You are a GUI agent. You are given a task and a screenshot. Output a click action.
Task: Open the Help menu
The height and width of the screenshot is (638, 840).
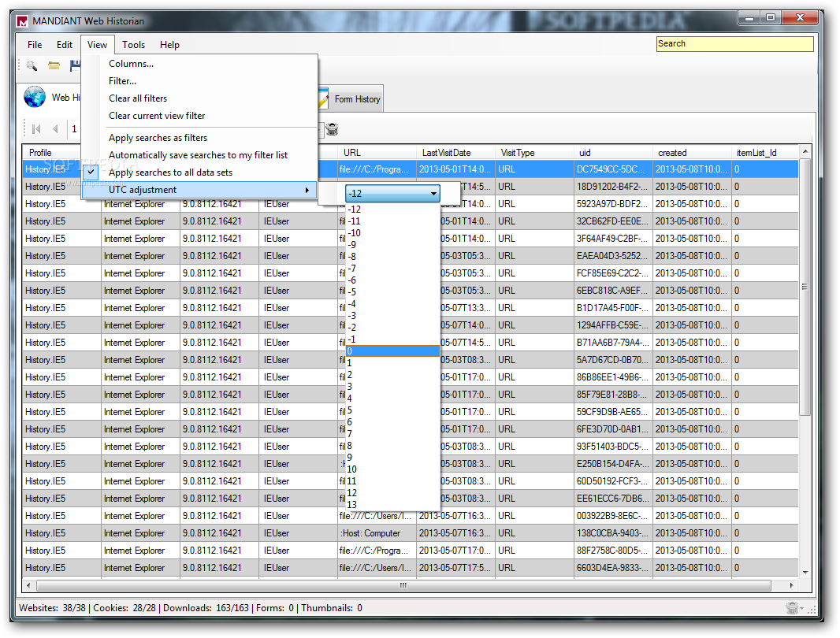[169, 45]
